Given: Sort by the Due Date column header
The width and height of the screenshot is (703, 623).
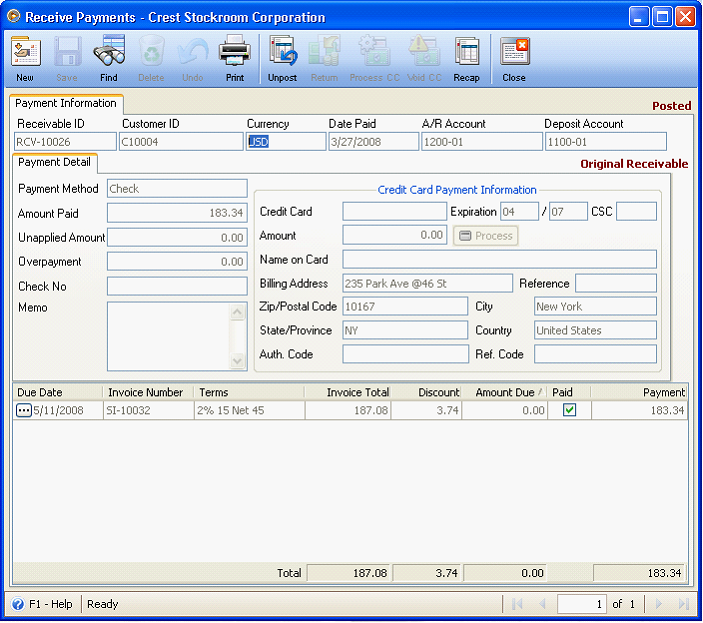Looking at the screenshot, I should click(x=58, y=392).
